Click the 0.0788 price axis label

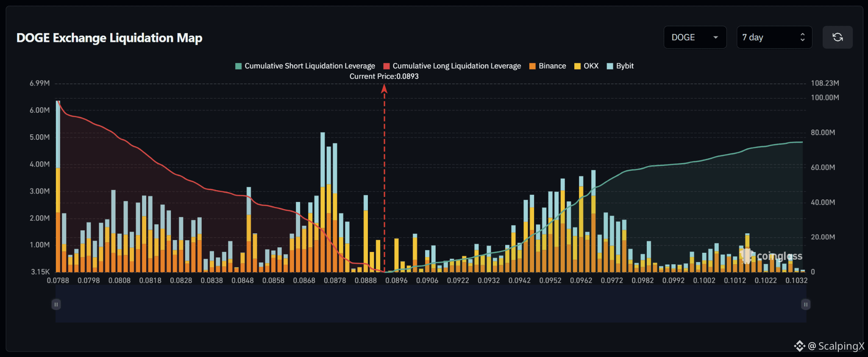58,280
